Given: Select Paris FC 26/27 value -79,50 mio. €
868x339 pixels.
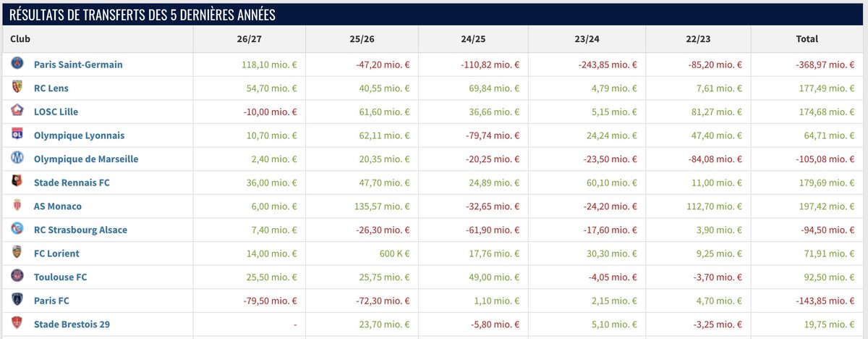Looking at the screenshot, I should tap(268, 301).
